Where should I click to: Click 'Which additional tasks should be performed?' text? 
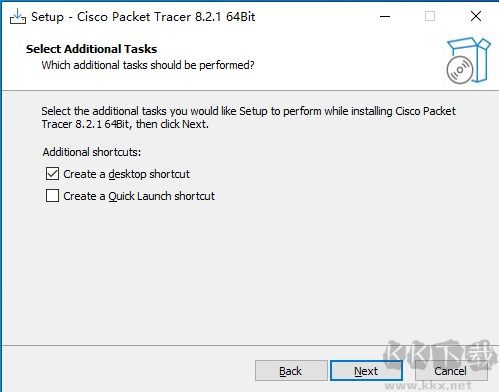[148, 65]
